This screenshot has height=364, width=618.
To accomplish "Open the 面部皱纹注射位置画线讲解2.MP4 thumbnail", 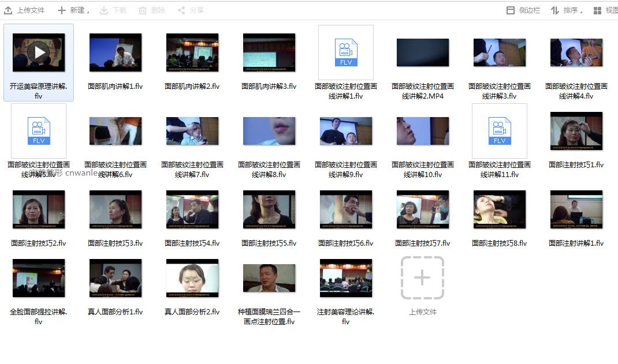I will coord(423,52).
